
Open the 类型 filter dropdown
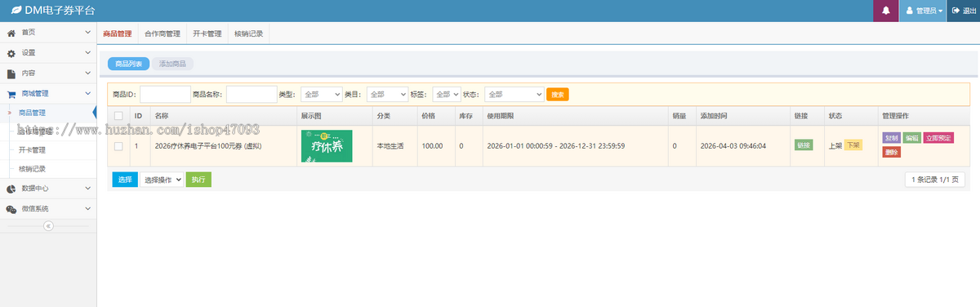point(321,95)
